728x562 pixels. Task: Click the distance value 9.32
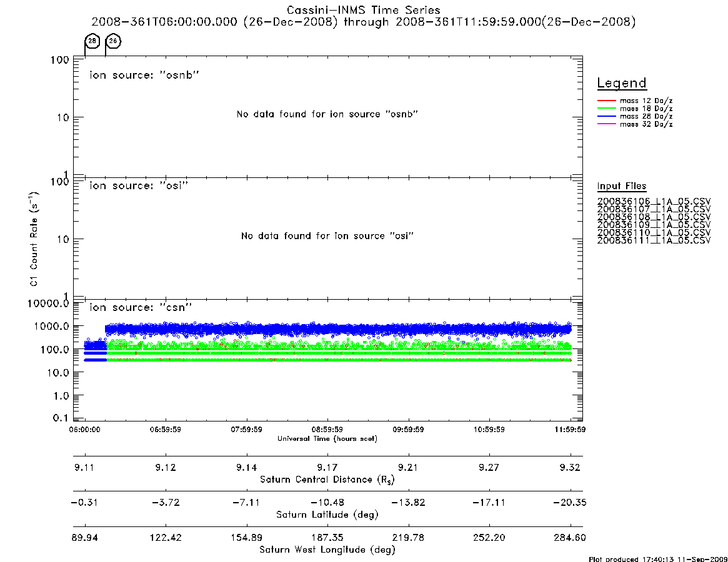pos(570,467)
